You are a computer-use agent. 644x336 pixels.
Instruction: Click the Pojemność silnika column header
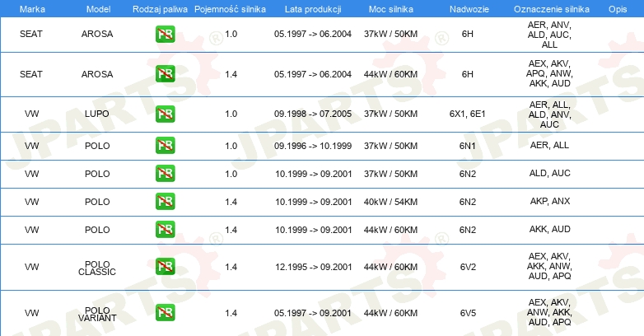230,9
